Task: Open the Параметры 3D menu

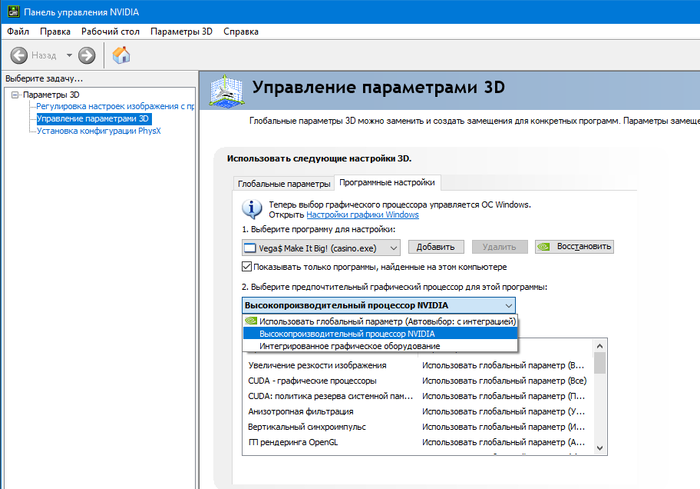Action: (181, 32)
